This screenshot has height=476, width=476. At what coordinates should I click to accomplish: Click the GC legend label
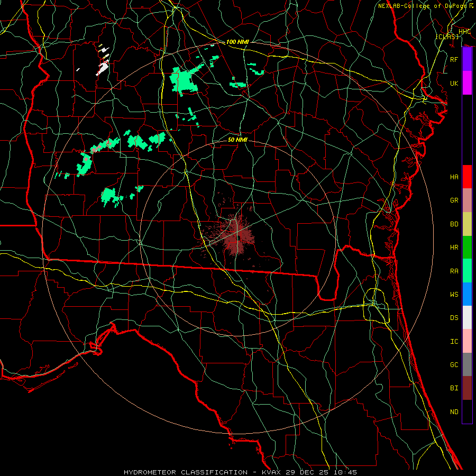point(454,365)
